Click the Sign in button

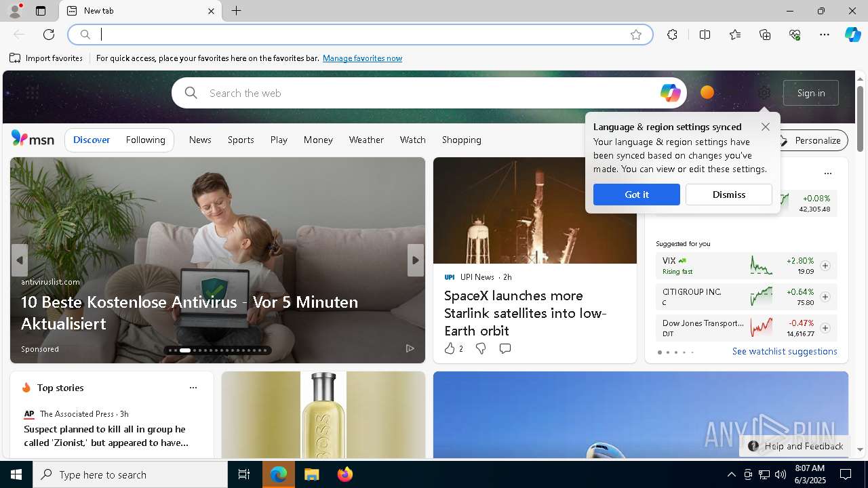pyautogui.click(x=811, y=93)
